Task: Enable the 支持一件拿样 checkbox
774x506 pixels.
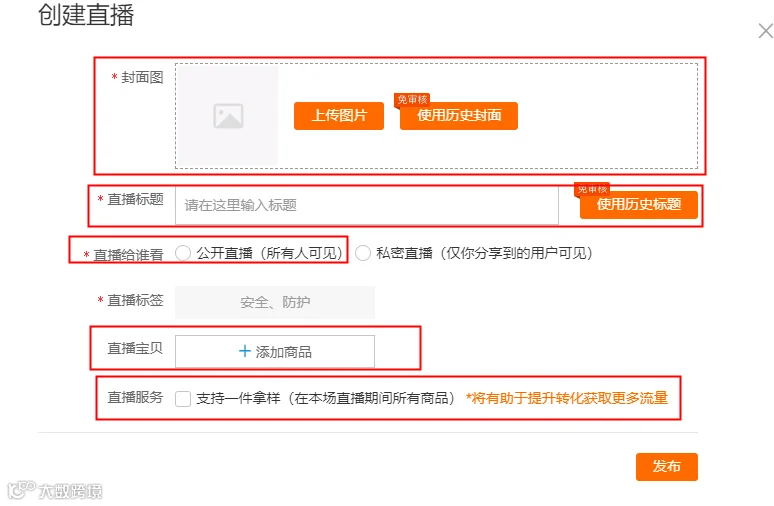Action: 183,398
